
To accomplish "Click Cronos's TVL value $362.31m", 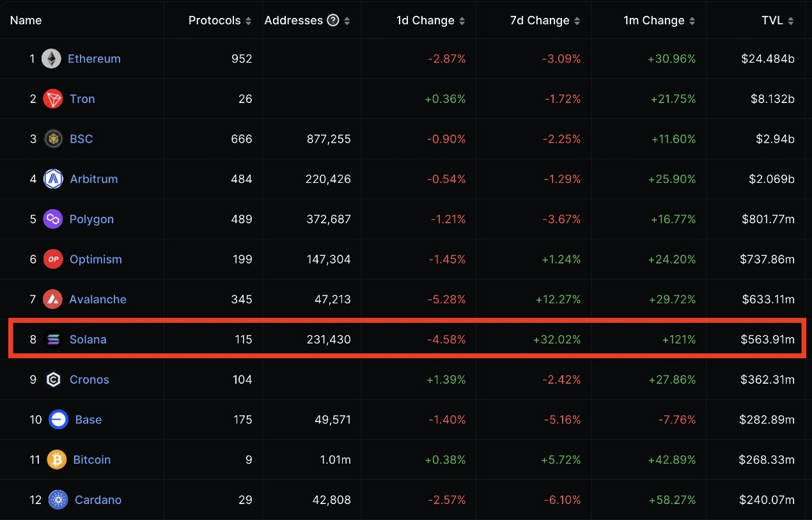I will click(x=768, y=379).
